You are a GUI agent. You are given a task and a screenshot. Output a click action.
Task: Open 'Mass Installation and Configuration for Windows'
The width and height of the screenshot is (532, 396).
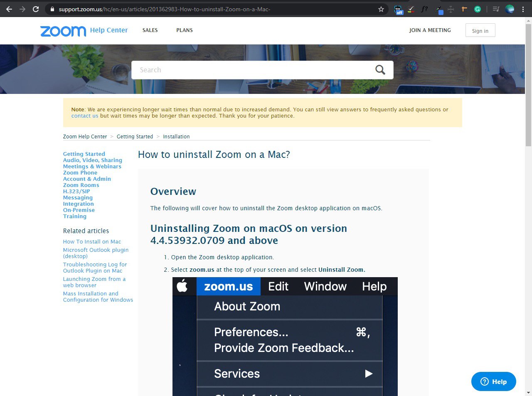pos(98,297)
